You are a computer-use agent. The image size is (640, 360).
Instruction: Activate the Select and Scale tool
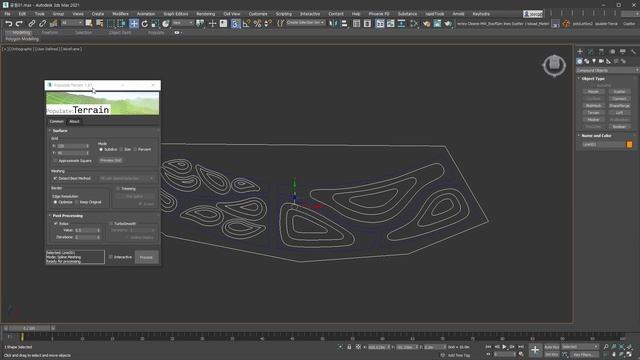tap(155, 24)
